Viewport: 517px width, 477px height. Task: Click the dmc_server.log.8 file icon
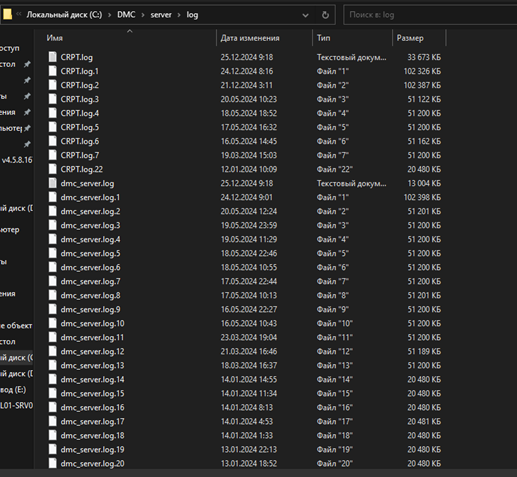coord(52,295)
